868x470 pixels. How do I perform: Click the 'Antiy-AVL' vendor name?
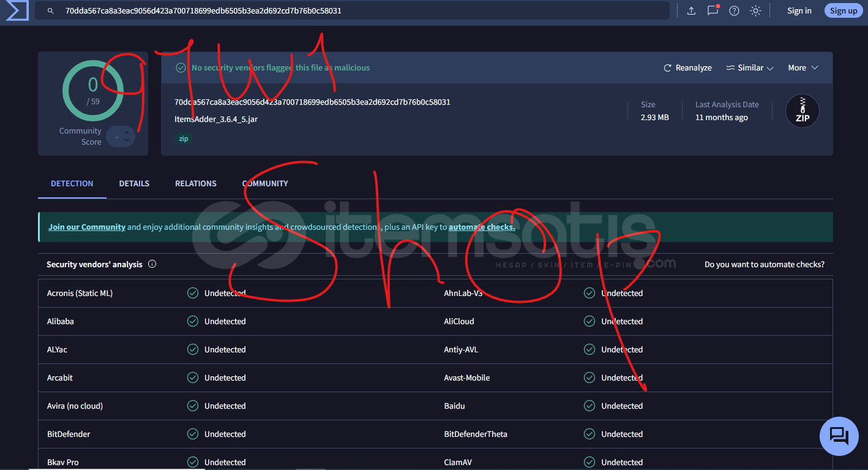461,349
